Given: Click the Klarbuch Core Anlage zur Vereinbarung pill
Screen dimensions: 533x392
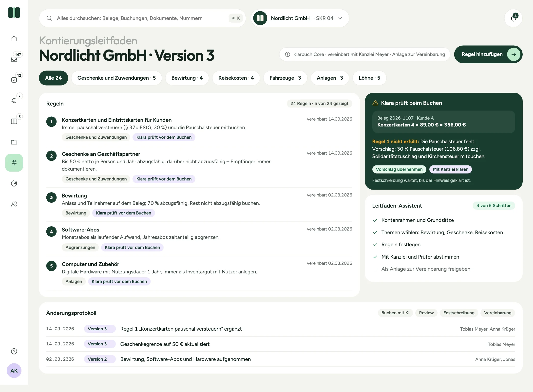Looking at the screenshot, I should point(365,54).
